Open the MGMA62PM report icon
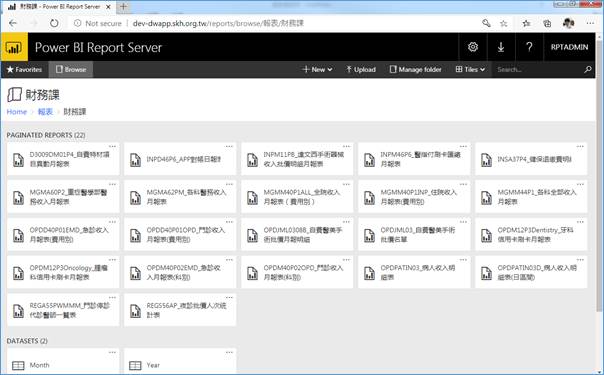 tap(135, 198)
